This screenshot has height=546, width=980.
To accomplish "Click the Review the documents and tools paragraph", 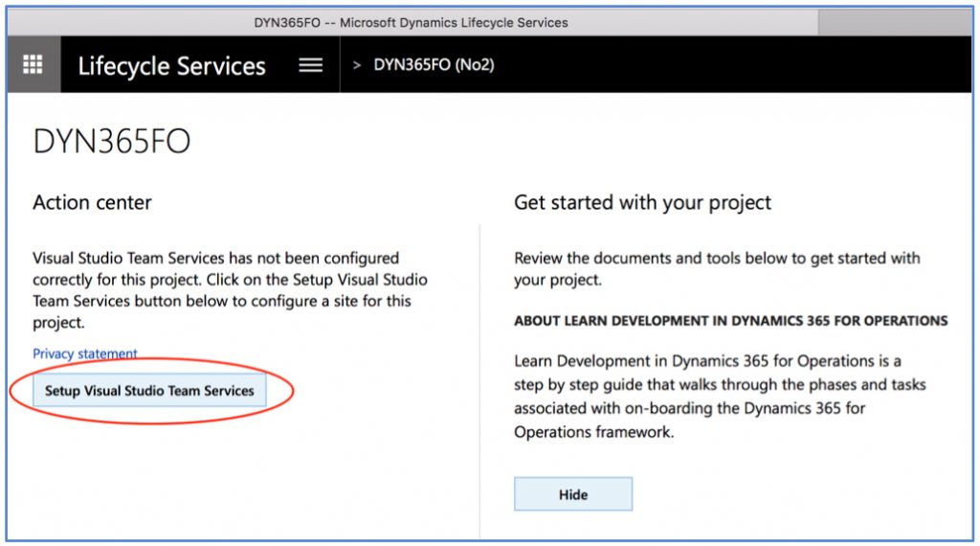I will (x=717, y=269).
